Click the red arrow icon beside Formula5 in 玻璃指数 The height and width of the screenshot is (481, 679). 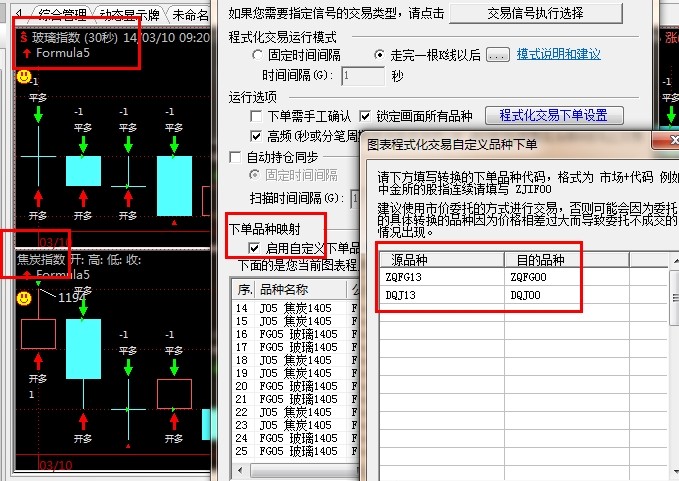(x=27, y=53)
